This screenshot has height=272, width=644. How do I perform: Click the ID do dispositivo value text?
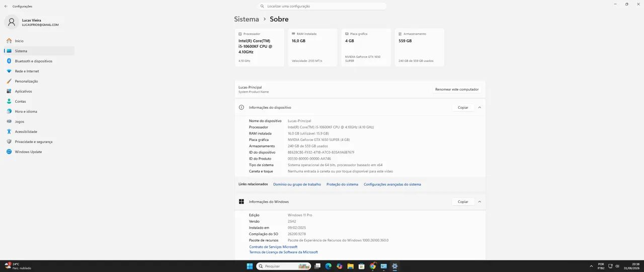(x=321, y=152)
